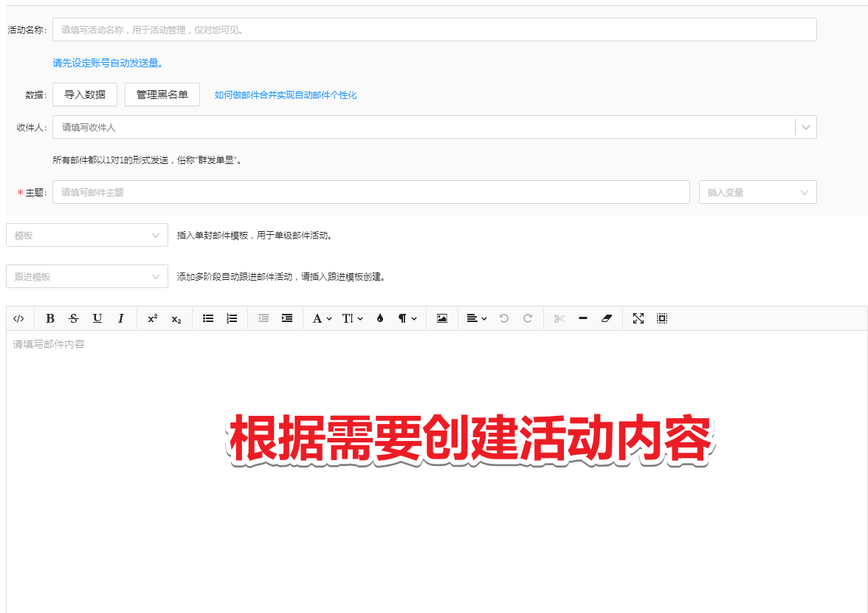Click the 管理黑名单 button

pyautogui.click(x=162, y=95)
